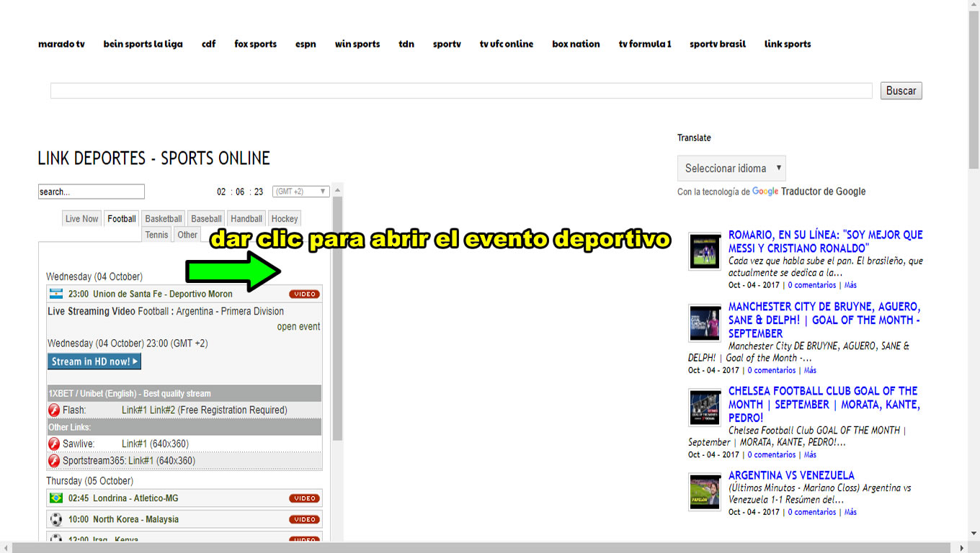Open the Manchester City goal of the month thumbnail
Image resolution: width=980 pixels, height=553 pixels.
pyautogui.click(x=705, y=323)
